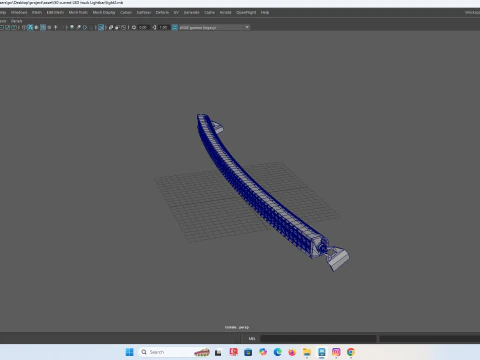Open File Explorer from taskbar

[307, 352]
